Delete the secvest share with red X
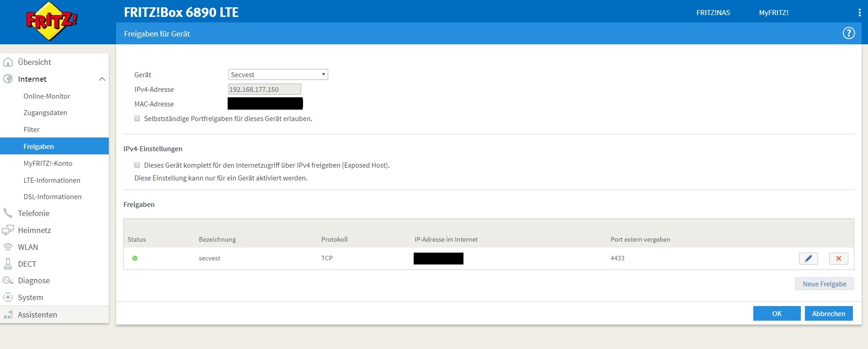Viewport: 868px width, 349px height. pyautogui.click(x=838, y=259)
